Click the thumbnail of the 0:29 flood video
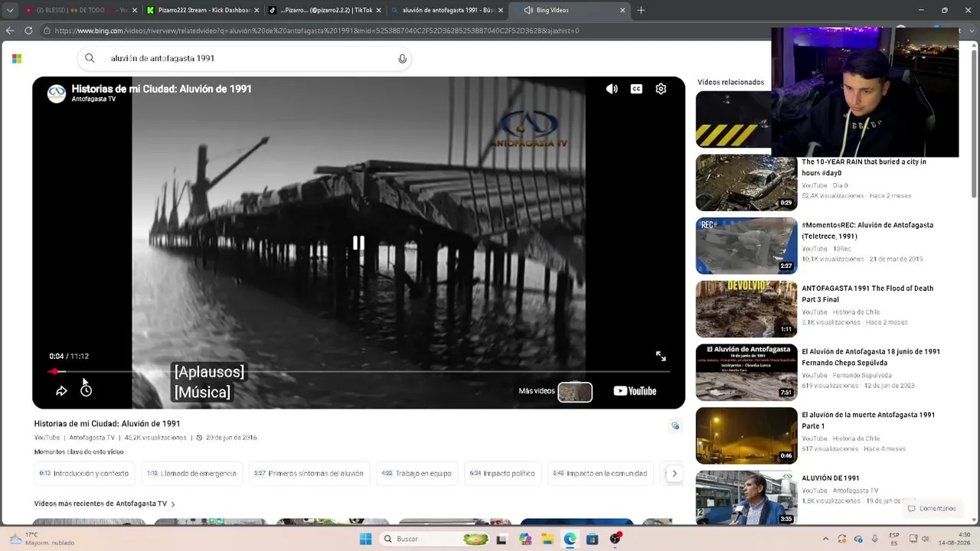980x551 pixels. point(746,183)
